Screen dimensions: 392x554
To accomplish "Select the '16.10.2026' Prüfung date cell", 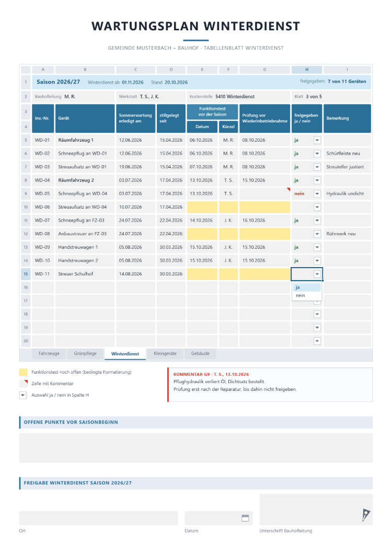I will [265, 221].
